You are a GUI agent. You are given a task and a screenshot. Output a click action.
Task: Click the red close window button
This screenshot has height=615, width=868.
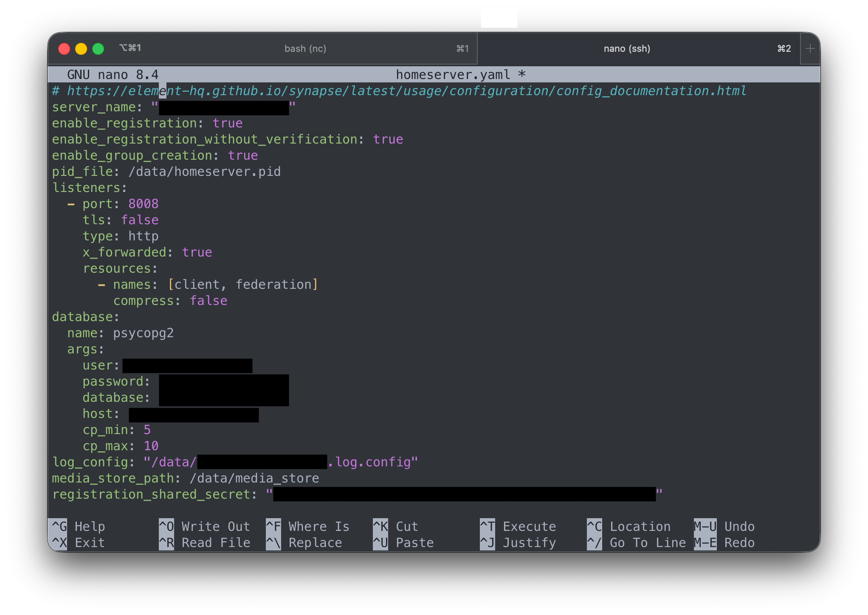pos(64,49)
